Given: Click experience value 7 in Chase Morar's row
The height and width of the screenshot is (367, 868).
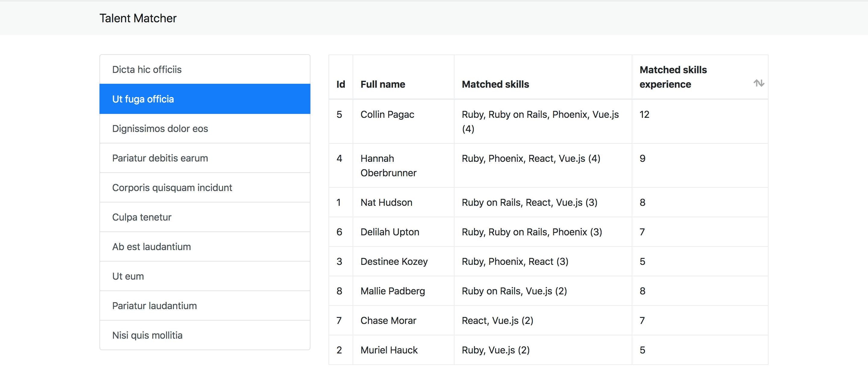Looking at the screenshot, I should (x=642, y=321).
